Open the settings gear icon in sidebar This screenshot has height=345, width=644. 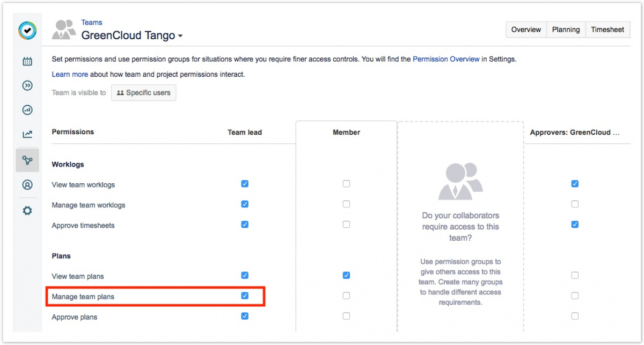(27, 211)
